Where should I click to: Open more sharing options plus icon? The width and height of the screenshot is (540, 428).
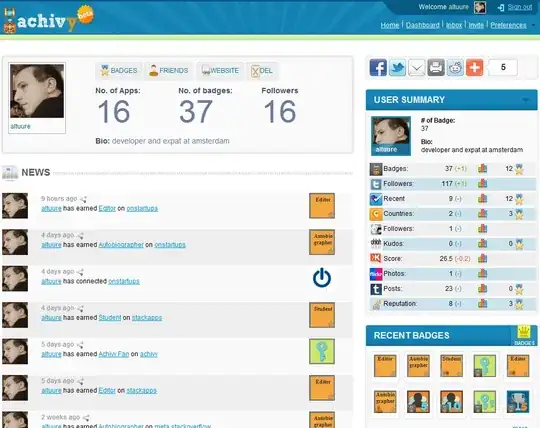click(x=475, y=67)
